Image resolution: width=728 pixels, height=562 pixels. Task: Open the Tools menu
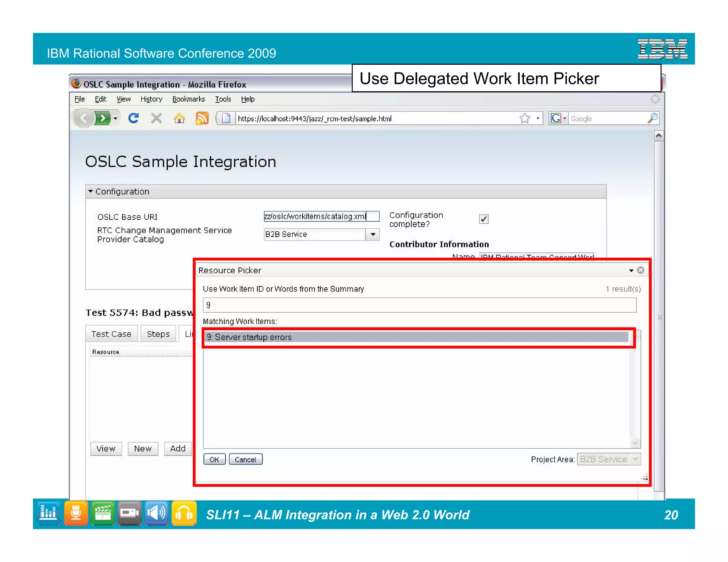[223, 99]
